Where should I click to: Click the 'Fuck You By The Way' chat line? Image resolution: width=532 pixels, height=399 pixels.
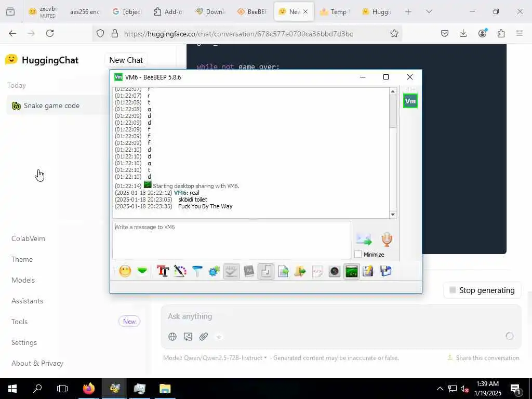(205, 206)
